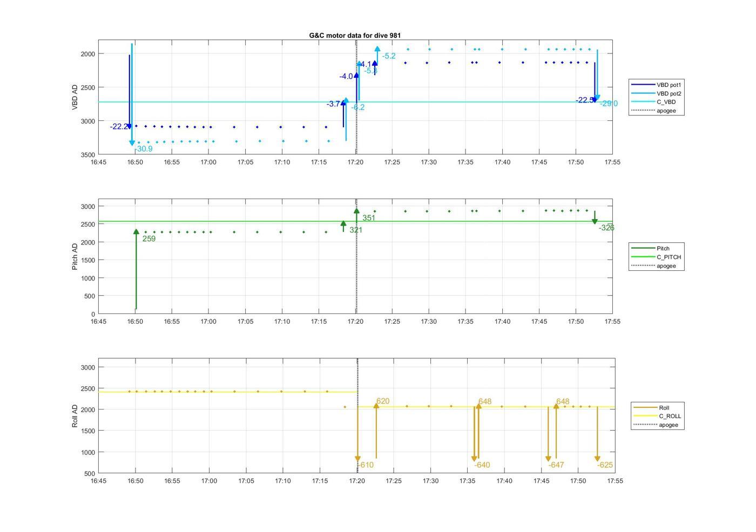This screenshot has width=756, height=532.
Task: Click the "-5.2" data label
Action: pos(389,56)
